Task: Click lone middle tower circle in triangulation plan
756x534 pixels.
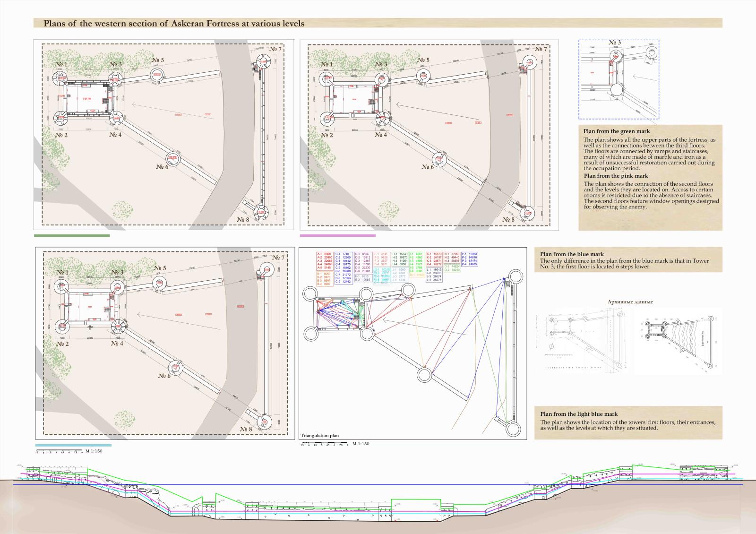Action: (424, 375)
